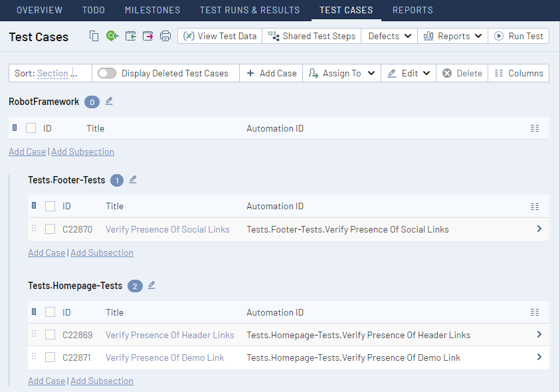Edit the RobotFramework section name pencil icon
Screen dimensions: 560x392
pos(109,101)
